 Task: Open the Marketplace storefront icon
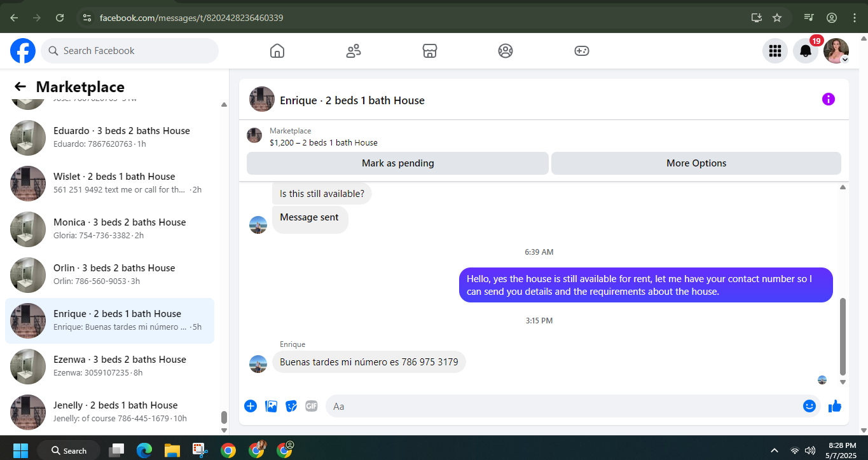coord(430,51)
